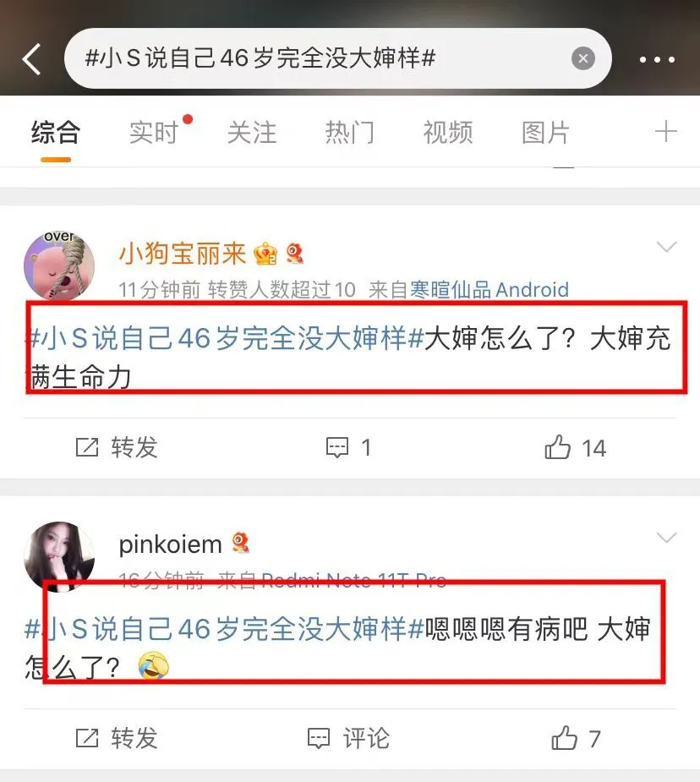
Task: Open the username 小狗宝丽来 profile
Action: (x=183, y=254)
